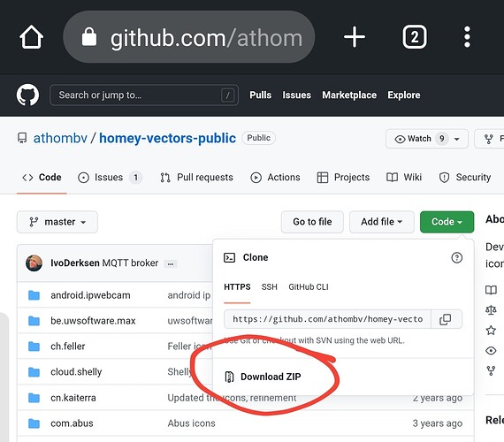Tap the browser home icon
This screenshot has width=504, height=442.
[31, 37]
